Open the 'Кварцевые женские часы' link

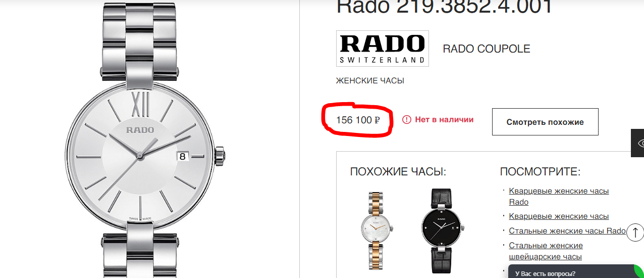coord(559,216)
